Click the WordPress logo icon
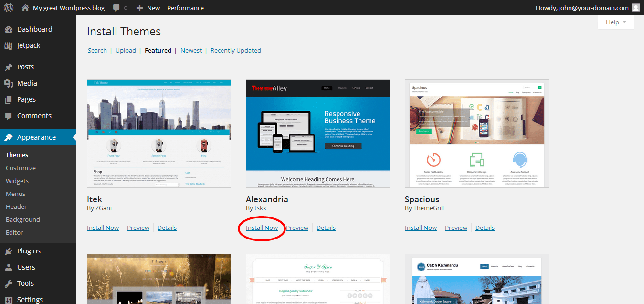The width and height of the screenshot is (644, 304). click(x=9, y=8)
